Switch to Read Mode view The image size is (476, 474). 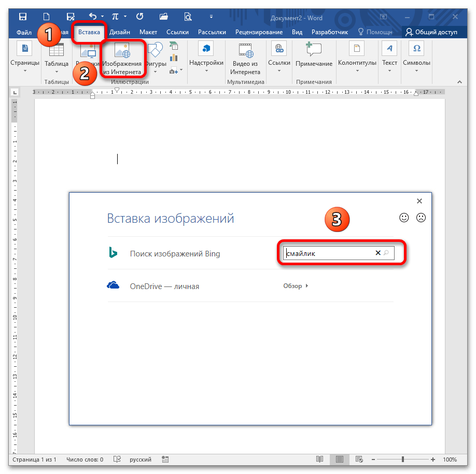click(319, 459)
